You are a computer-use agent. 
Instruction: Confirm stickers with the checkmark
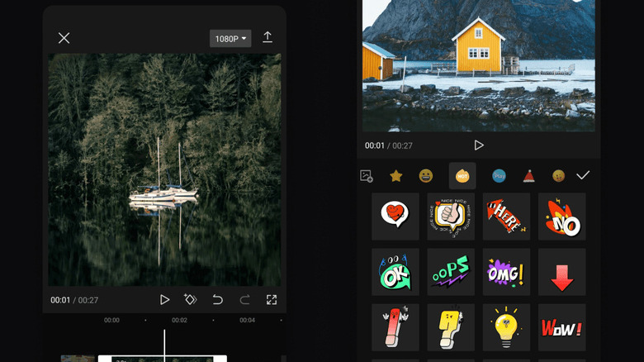[x=583, y=175]
